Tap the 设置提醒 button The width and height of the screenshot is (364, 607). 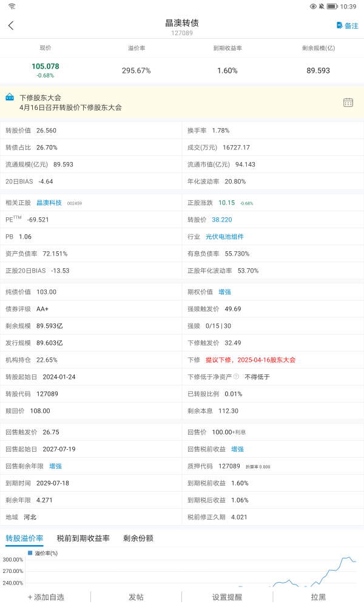coord(227,597)
